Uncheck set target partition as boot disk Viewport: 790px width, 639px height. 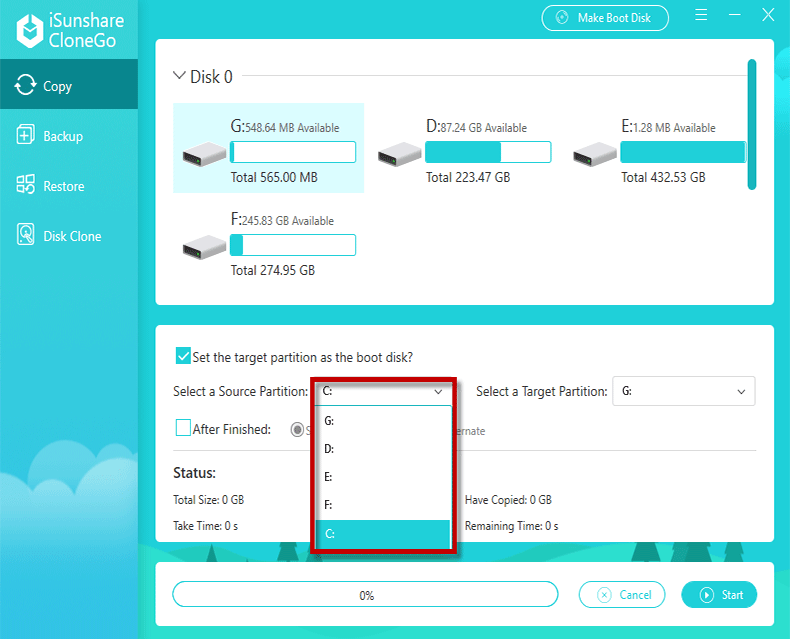click(183, 355)
